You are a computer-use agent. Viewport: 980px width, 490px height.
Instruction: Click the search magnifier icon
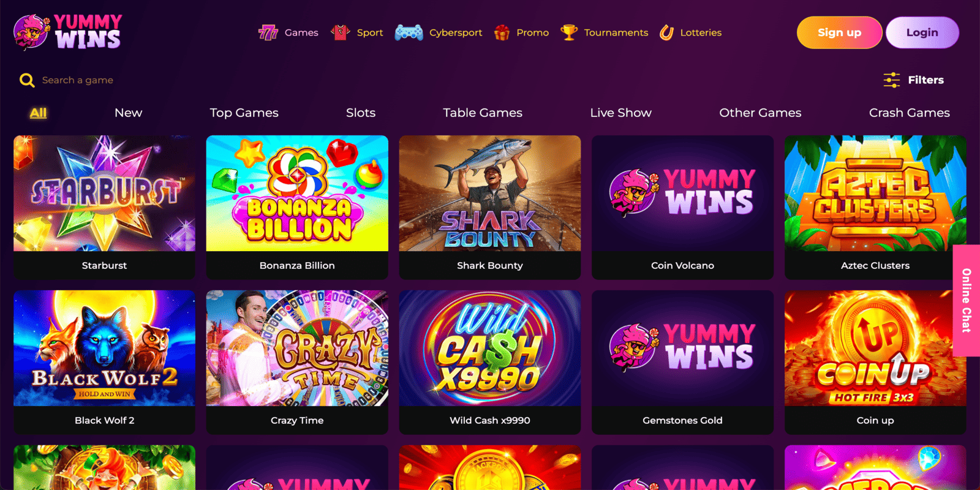pos(27,80)
